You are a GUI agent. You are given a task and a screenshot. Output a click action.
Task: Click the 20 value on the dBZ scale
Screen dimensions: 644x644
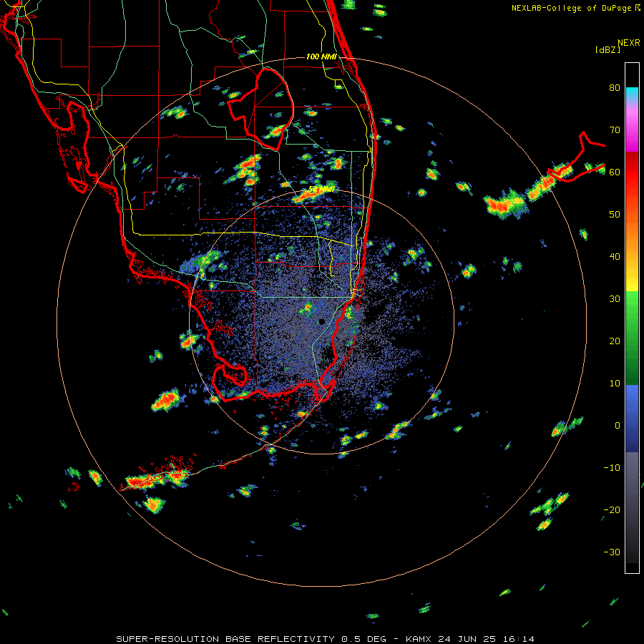pyautogui.click(x=615, y=341)
